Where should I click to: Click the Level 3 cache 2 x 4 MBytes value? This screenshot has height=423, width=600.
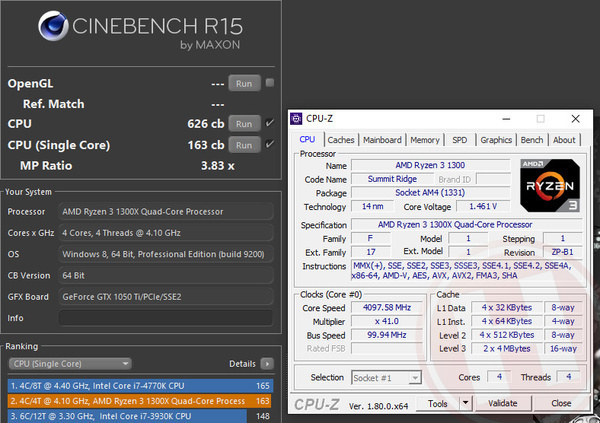click(x=507, y=349)
